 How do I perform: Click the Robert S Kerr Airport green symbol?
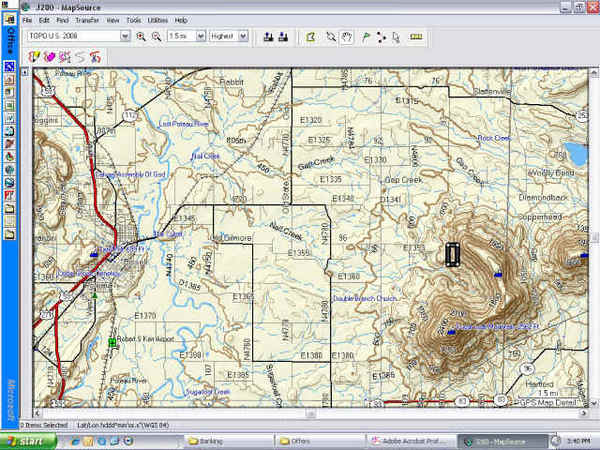pos(112,342)
